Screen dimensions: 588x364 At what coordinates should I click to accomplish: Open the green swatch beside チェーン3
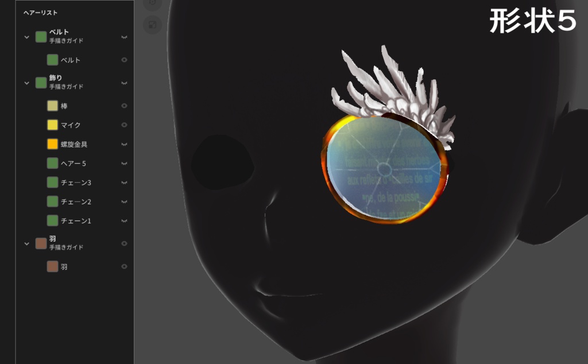click(52, 183)
